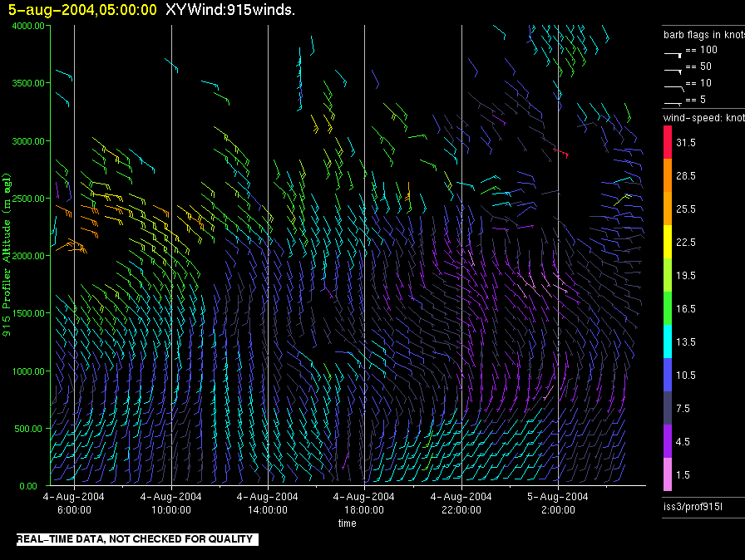Click the 4-Aug-2004 22:00:00 time label
Image resolution: width=745 pixels, height=560 pixels.
pos(461,503)
